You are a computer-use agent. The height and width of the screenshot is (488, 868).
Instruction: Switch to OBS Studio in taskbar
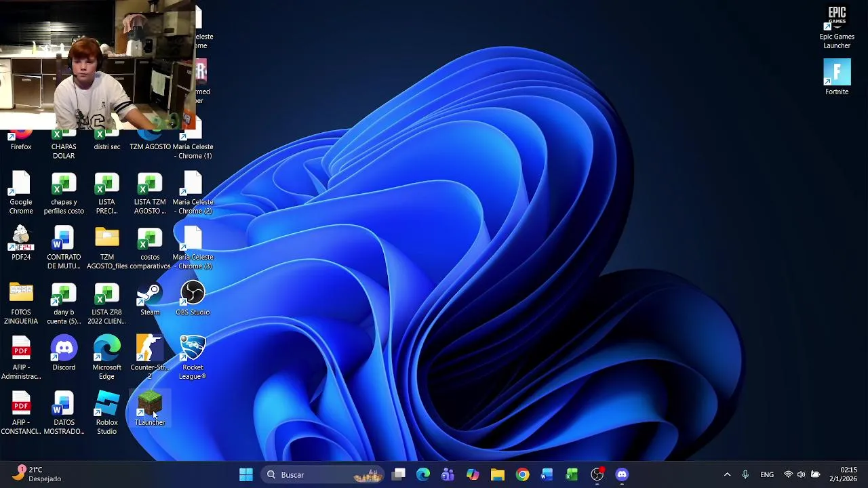point(597,474)
